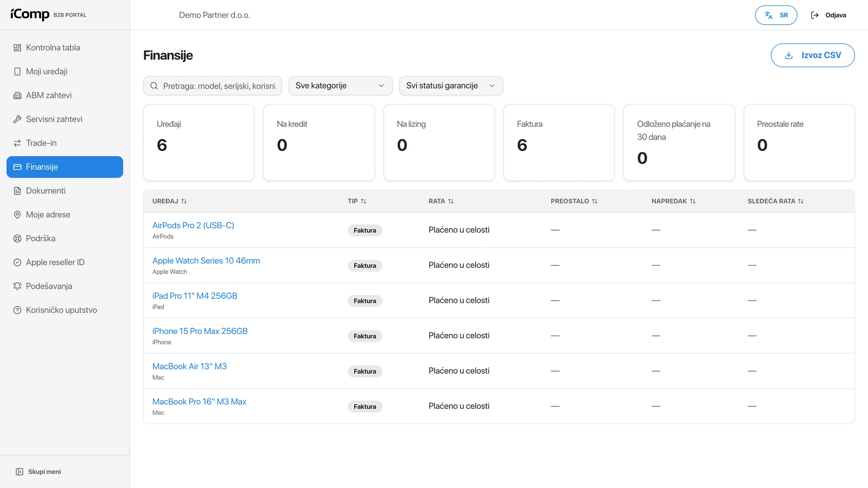Click the Servisni zahtevi wrench icon
The image size is (868, 488).
[17, 119]
